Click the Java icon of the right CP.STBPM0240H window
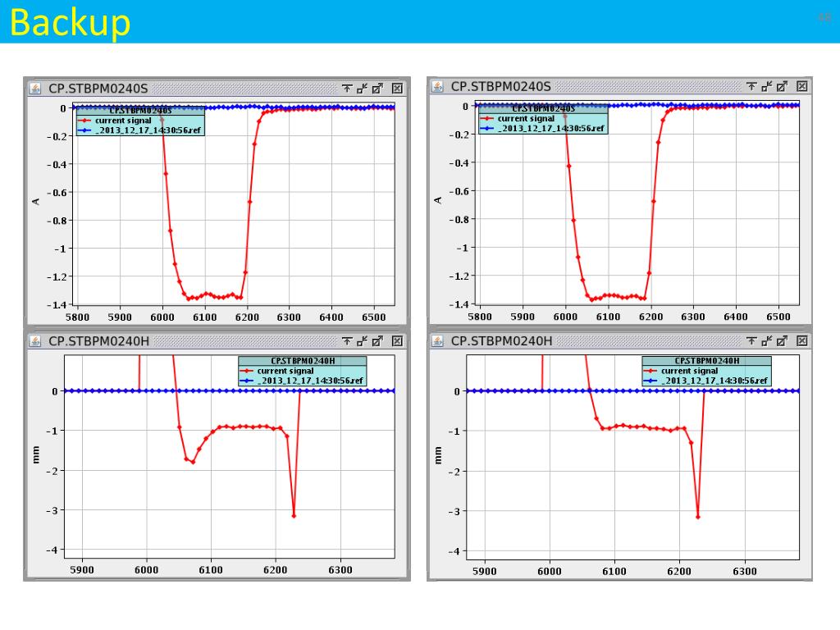Image resolution: width=840 pixels, height=630 pixels. coord(438,341)
